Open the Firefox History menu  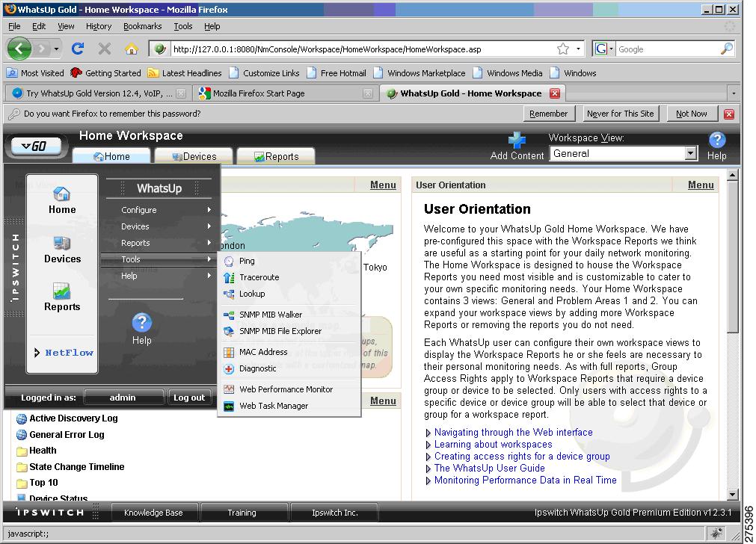point(99,26)
